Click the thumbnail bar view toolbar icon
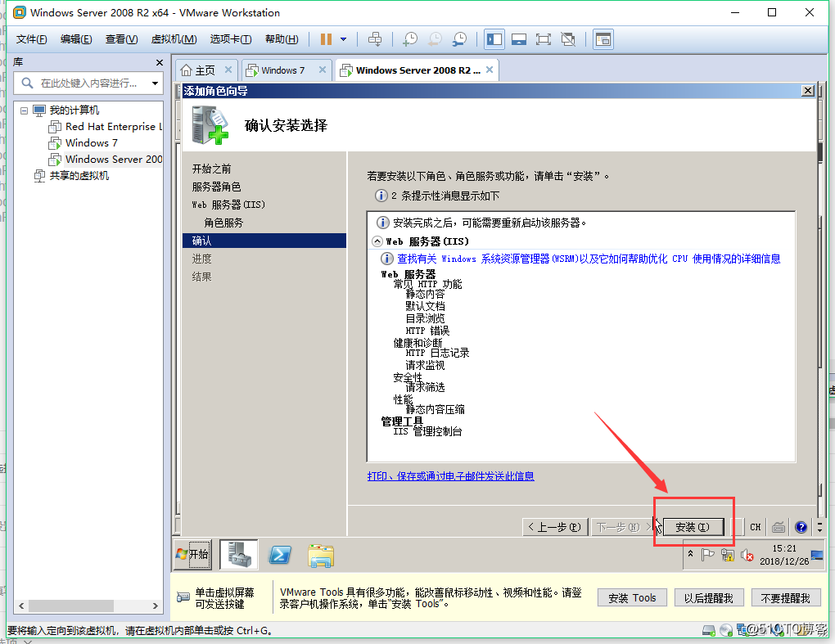 [x=519, y=38]
